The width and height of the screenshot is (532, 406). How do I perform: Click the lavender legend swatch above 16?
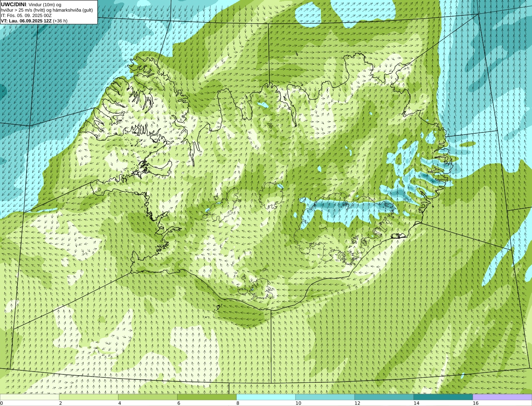(x=502, y=397)
